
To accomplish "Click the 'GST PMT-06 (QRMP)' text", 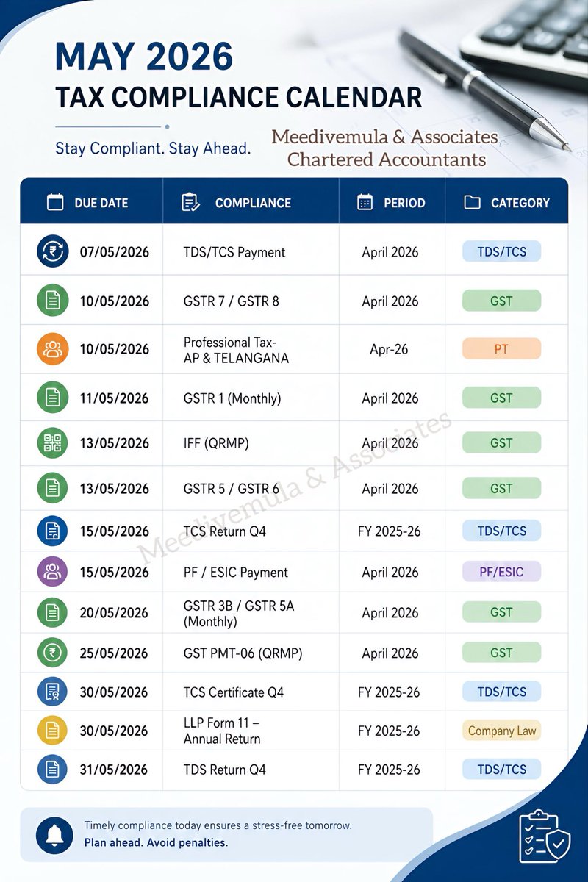I will [x=243, y=653].
